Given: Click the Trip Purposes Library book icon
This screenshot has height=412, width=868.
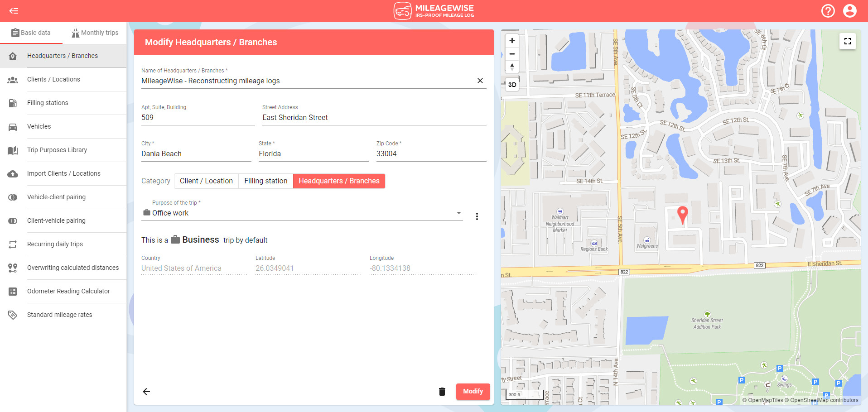Looking at the screenshot, I should pyautogui.click(x=13, y=150).
